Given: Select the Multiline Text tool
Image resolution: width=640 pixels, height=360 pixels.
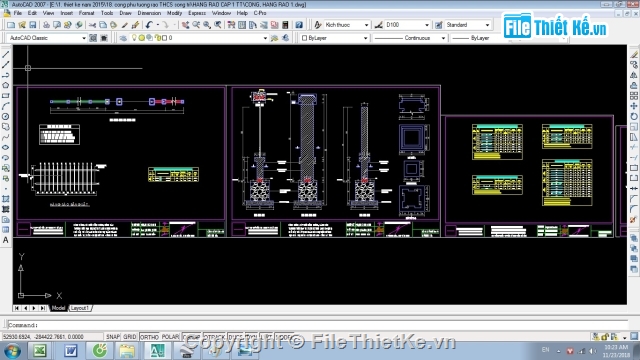Looking at the screenshot, I should point(6,240).
